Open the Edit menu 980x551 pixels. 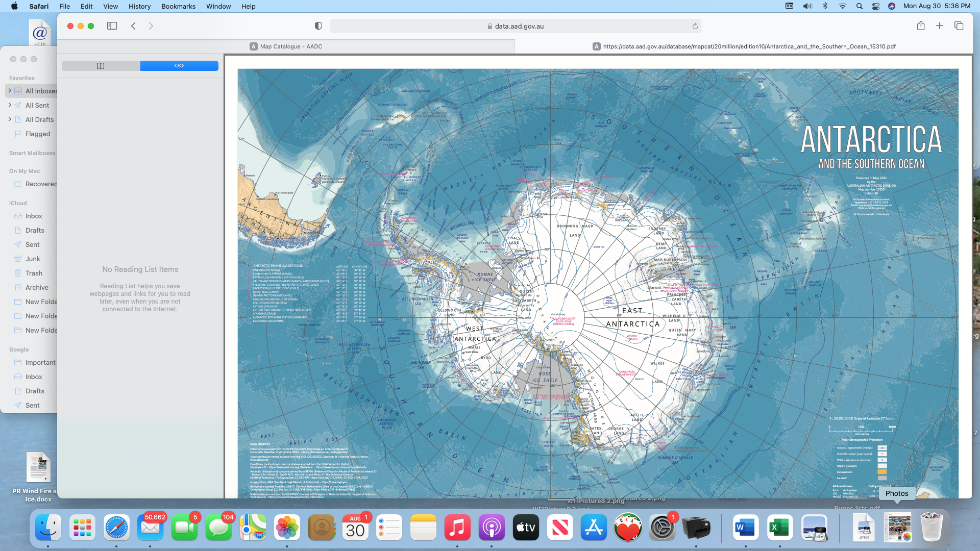pyautogui.click(x=87, y=6)
